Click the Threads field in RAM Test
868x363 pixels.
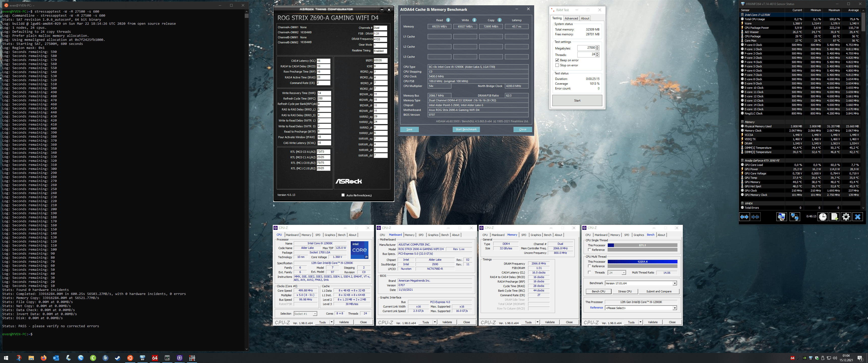tap(586, 54)
